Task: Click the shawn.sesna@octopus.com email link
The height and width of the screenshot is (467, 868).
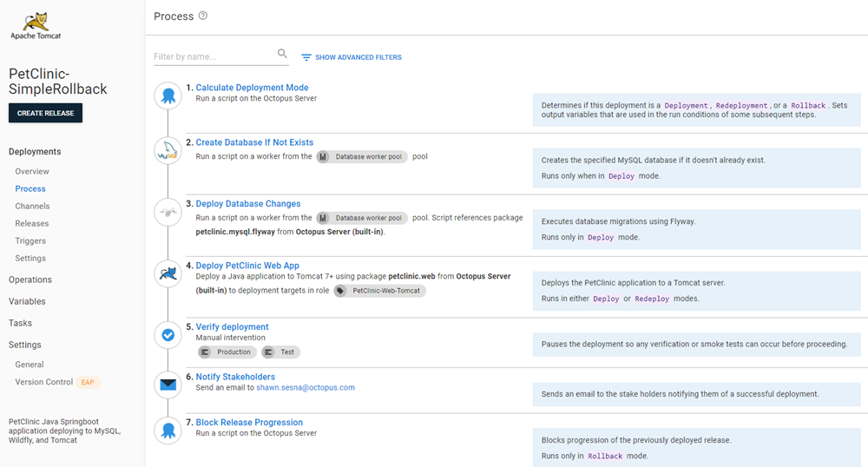Action: point(306,387)
